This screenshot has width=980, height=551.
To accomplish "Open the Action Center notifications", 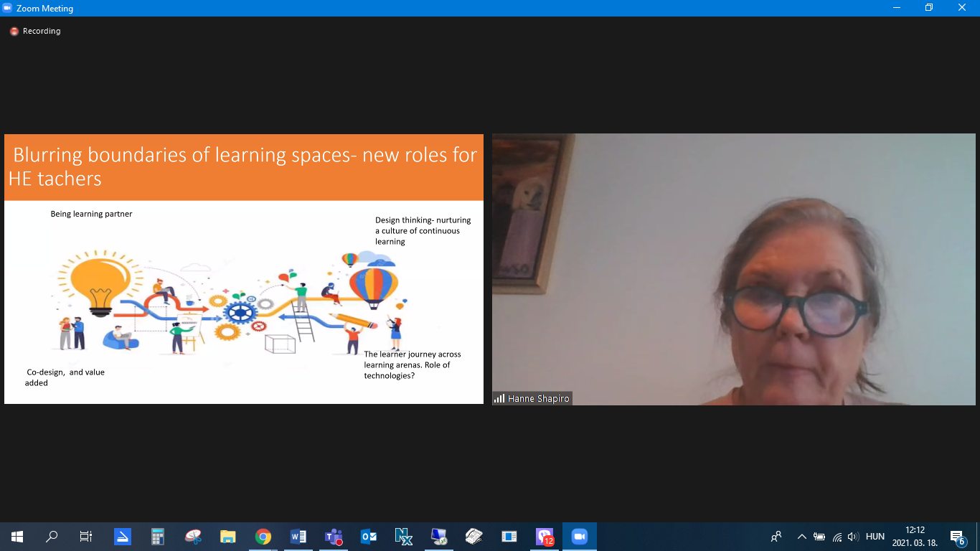I will (x=956, y=537).
